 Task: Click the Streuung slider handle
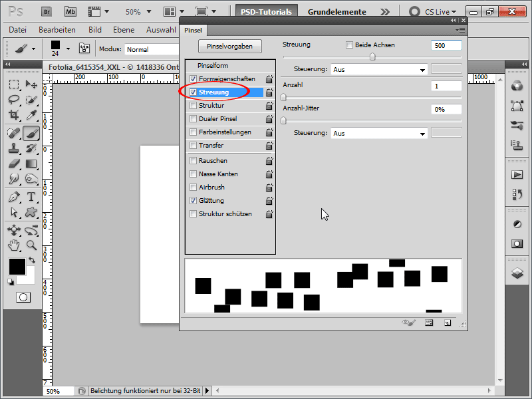tap(372, 57)
